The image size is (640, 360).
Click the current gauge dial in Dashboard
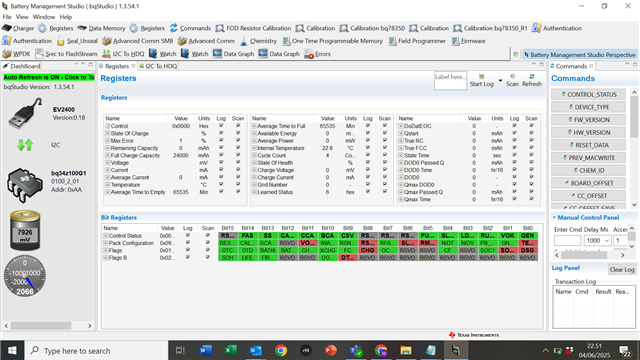click(x=25, y=276)
